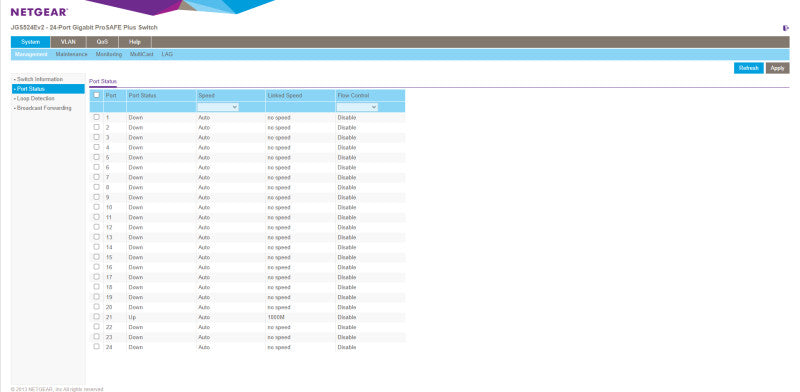This screenshot has width=800, height=392.
Task: Select Port Status in sidebar
Action: (x=48, y=89)
